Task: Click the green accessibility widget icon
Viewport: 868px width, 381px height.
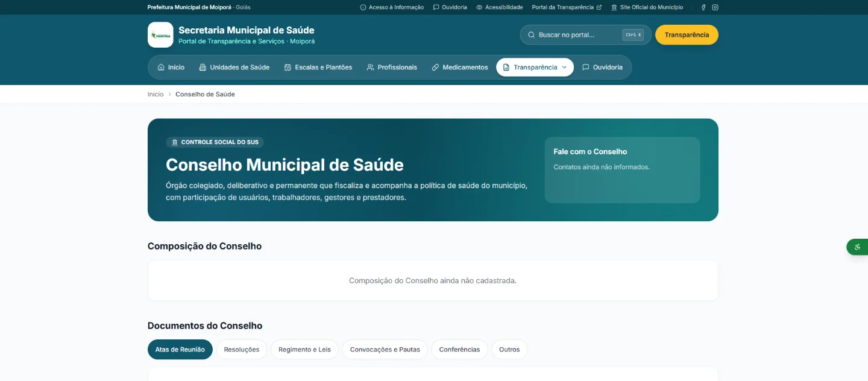Action: click(857, 247)
